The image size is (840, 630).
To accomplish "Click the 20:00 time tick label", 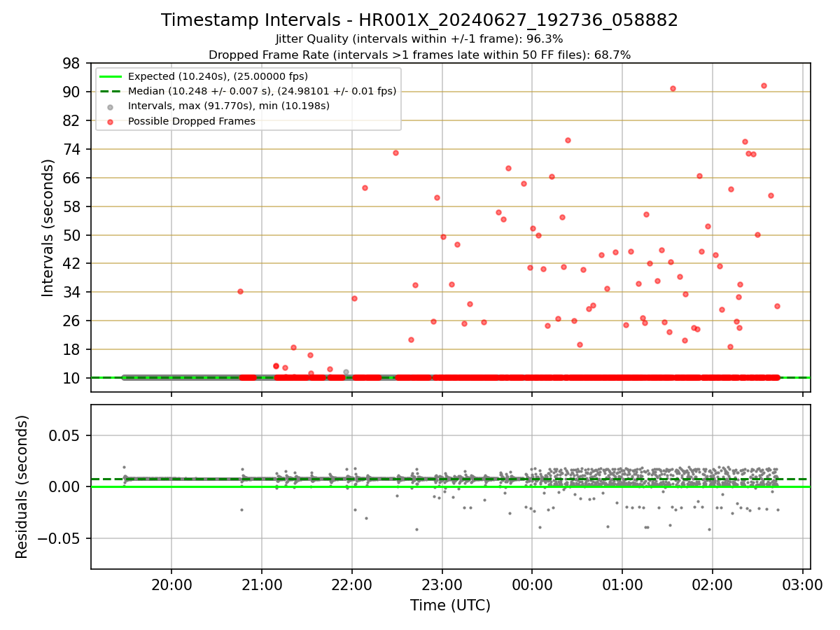I will (x=171, y=584).
